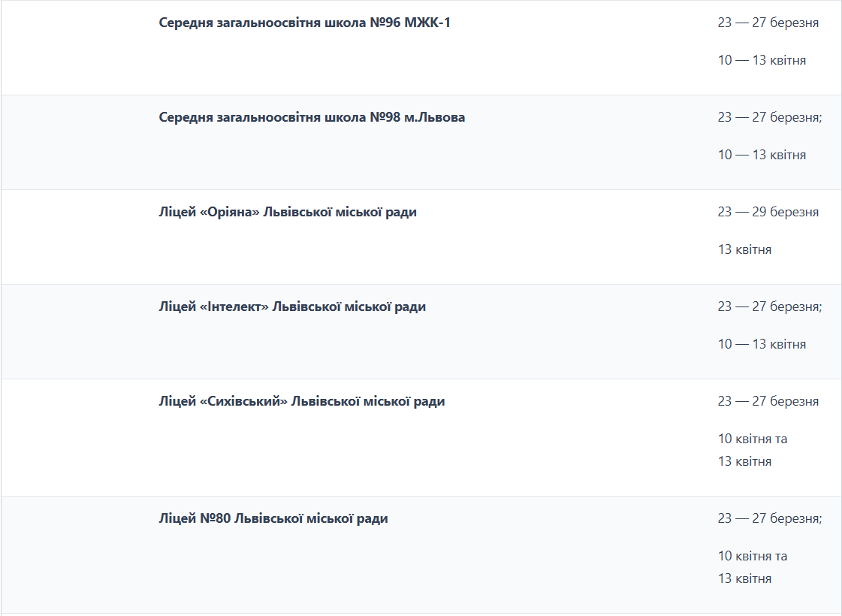Click "10 — 13 квітня" for school №96
The width and height of the screenshot is (842, 616).
[x=762, y=60]
